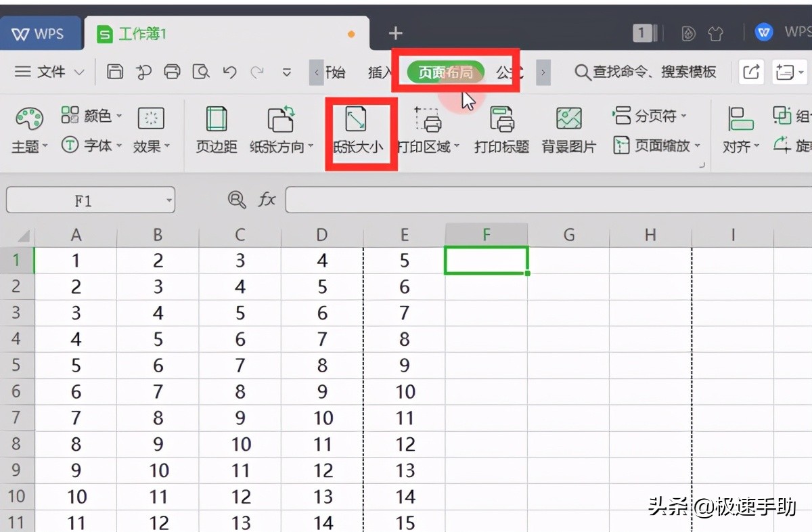812x532 pixels.
Task: Select the 页面布局 (Page Layout) tab
Action: tap(445, 72)
